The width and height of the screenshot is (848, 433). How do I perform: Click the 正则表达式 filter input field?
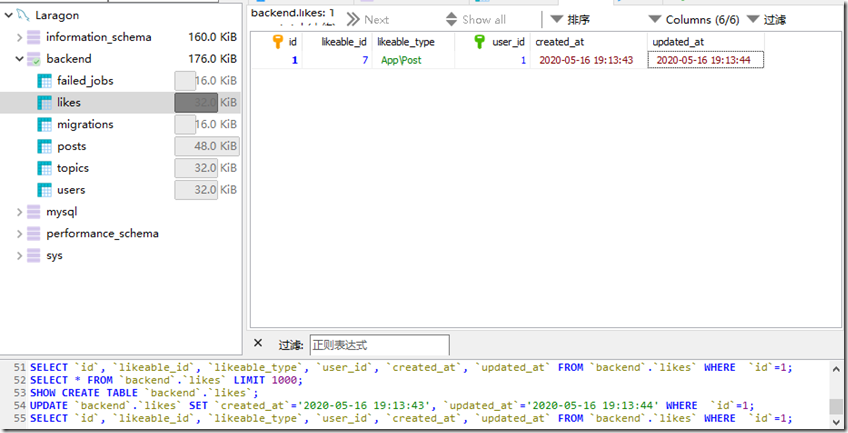point(379,345)
